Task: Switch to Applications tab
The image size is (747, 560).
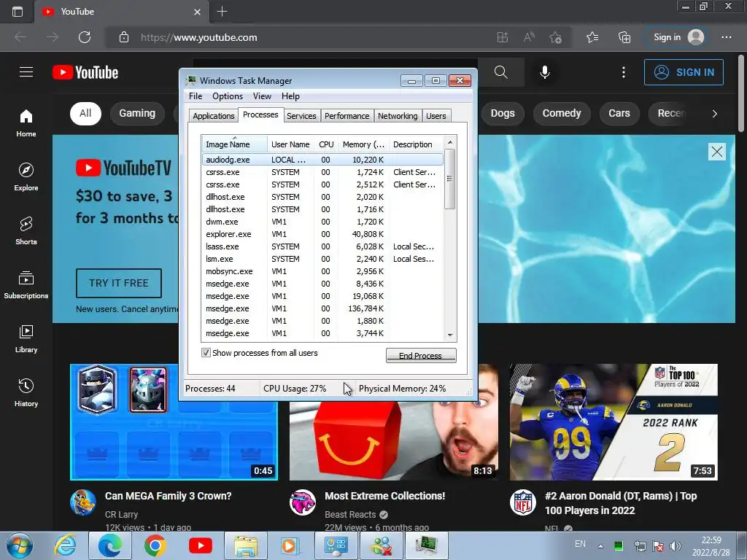Action: pyautogui.click(x=214, y=116)
